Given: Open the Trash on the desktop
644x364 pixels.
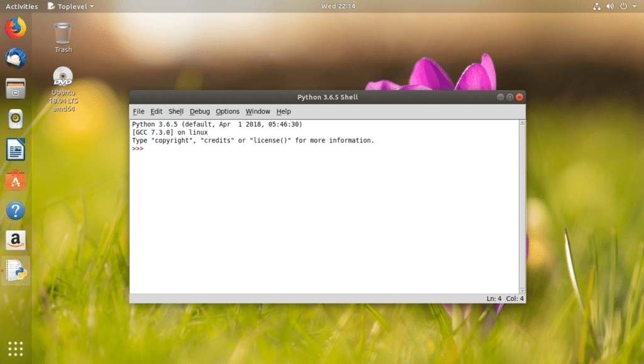Looking at the screenshot, I should (x=62, y=35).
